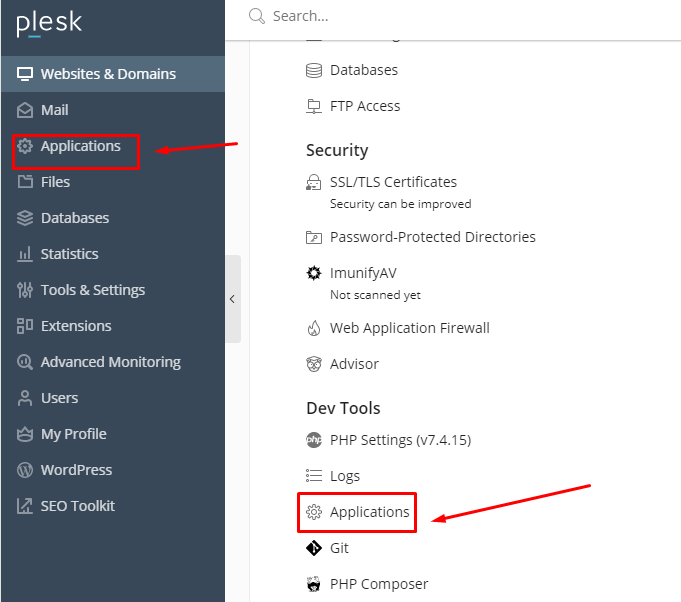Click the Tools & Settings sliders icon

click(25, 290)
